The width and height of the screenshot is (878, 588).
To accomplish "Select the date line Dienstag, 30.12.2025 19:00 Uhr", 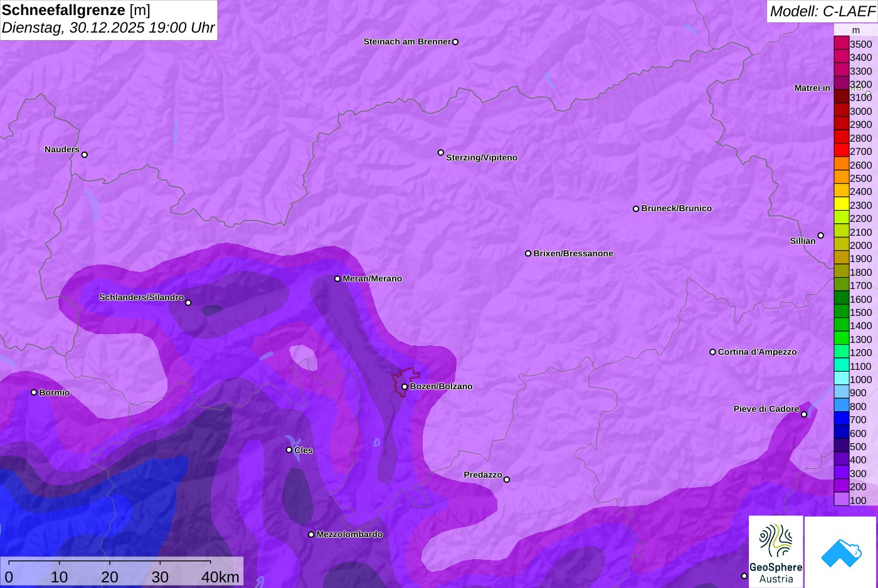I will [108, 28].
